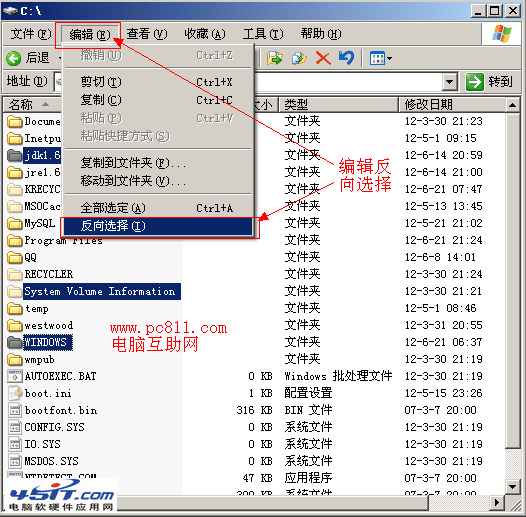Click the westwood folder icon
Viewport: 526px width, 517px height.
(x=14, y=325)
